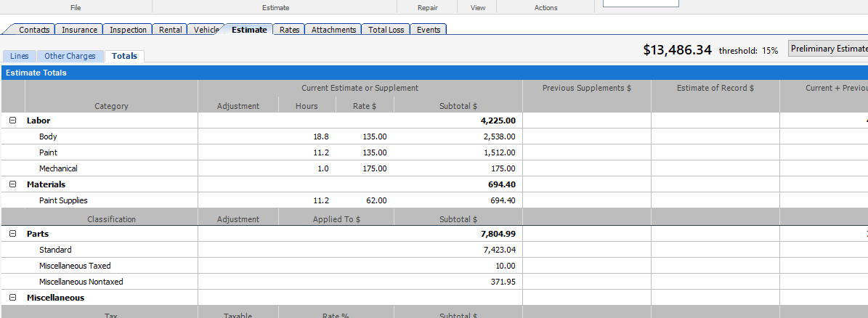868x318 pixels.
Task: Collapse the Miscellaneous section
Action: click(x=13, y=298)
